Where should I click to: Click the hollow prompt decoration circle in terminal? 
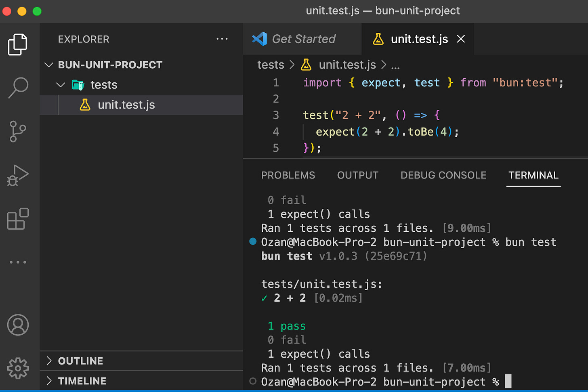[253, 381]
